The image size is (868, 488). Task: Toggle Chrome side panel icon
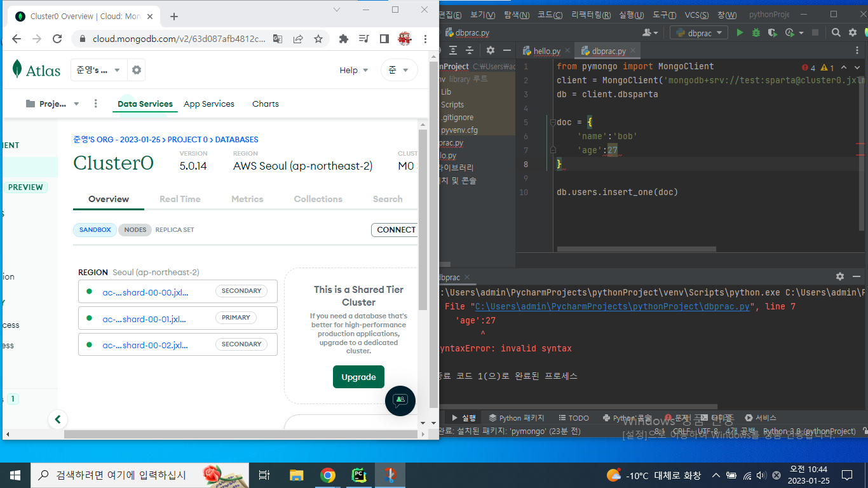(x=384, y=39)
